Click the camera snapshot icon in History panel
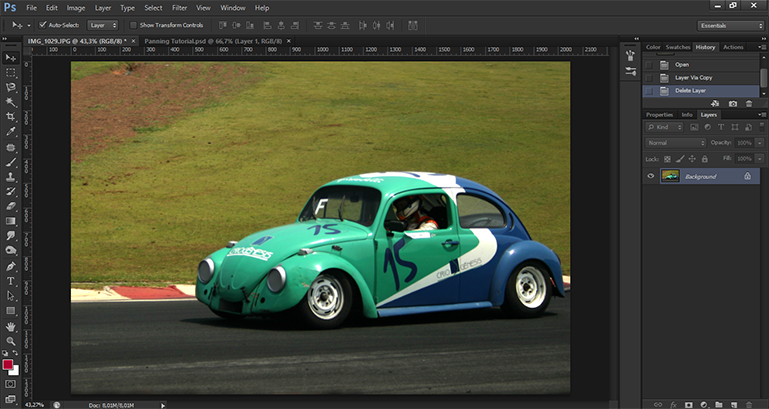 pos(733,103)
